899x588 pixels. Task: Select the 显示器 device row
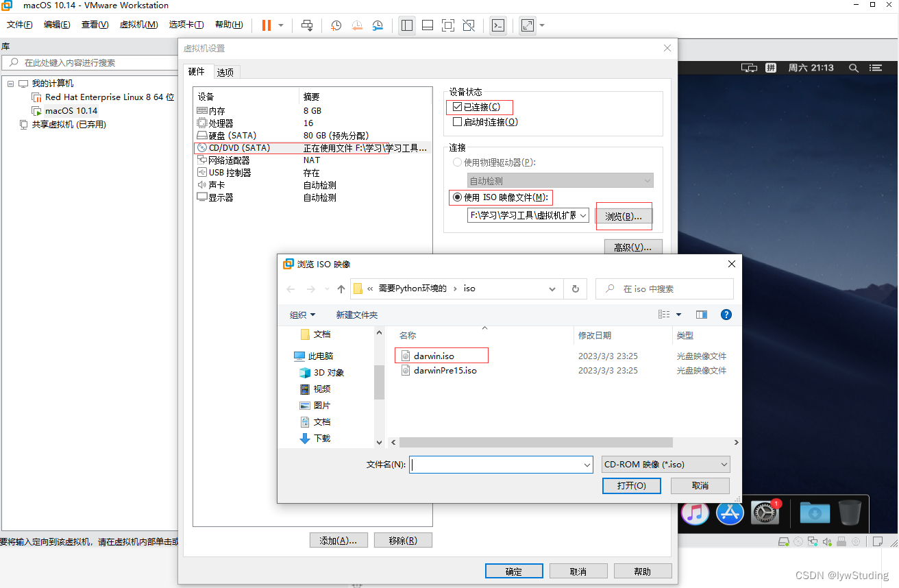[312, 197]
